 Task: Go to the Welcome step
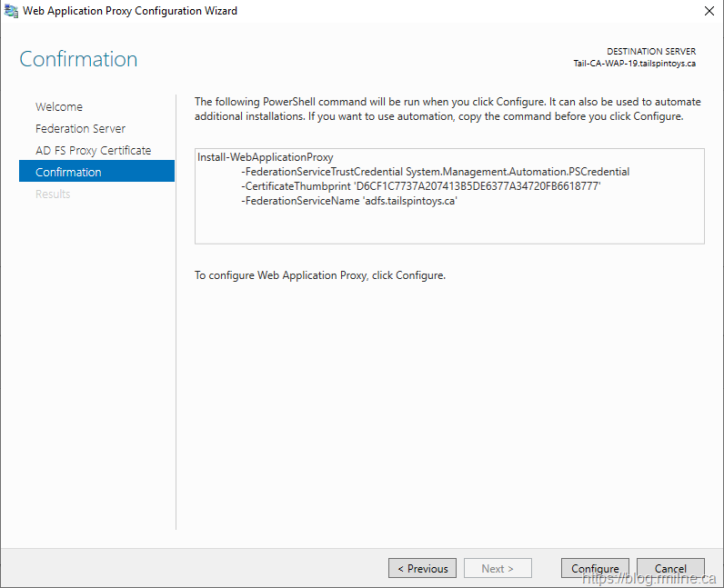click(x=59, y=106)
